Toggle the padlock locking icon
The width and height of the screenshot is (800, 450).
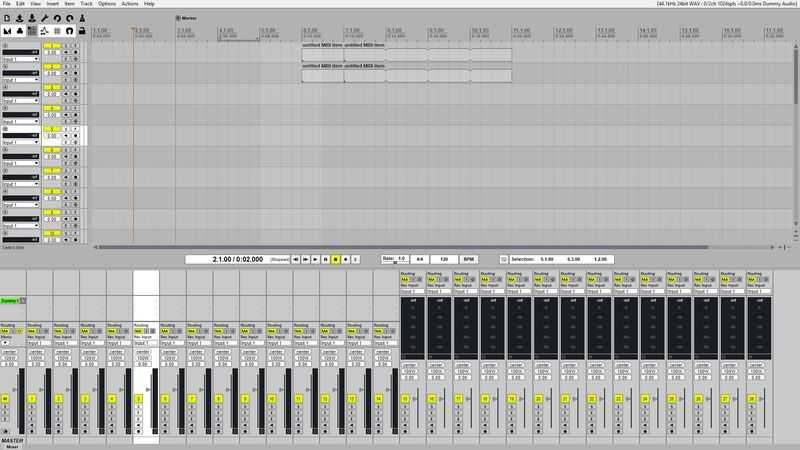tap(82, 31)
